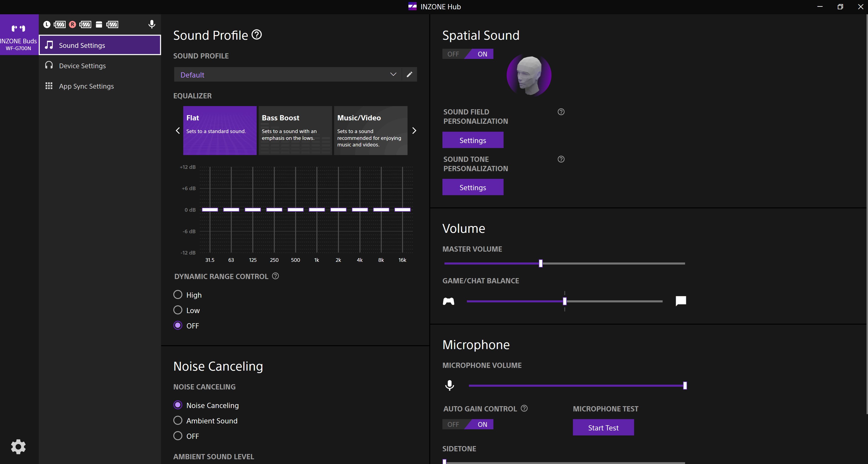This screenshot has width=868, height=464.
Task: Click Sound Profile help question mark icon
Action: (x=257, y=35)
